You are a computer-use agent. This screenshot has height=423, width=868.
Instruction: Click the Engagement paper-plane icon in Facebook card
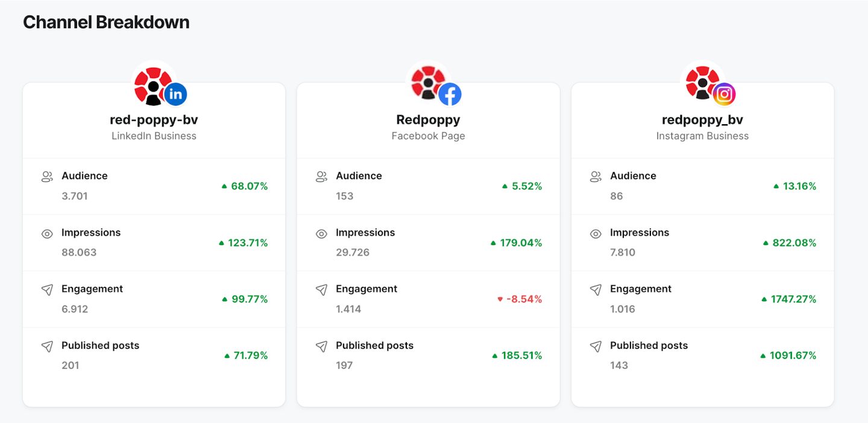(x=321, y=290)
